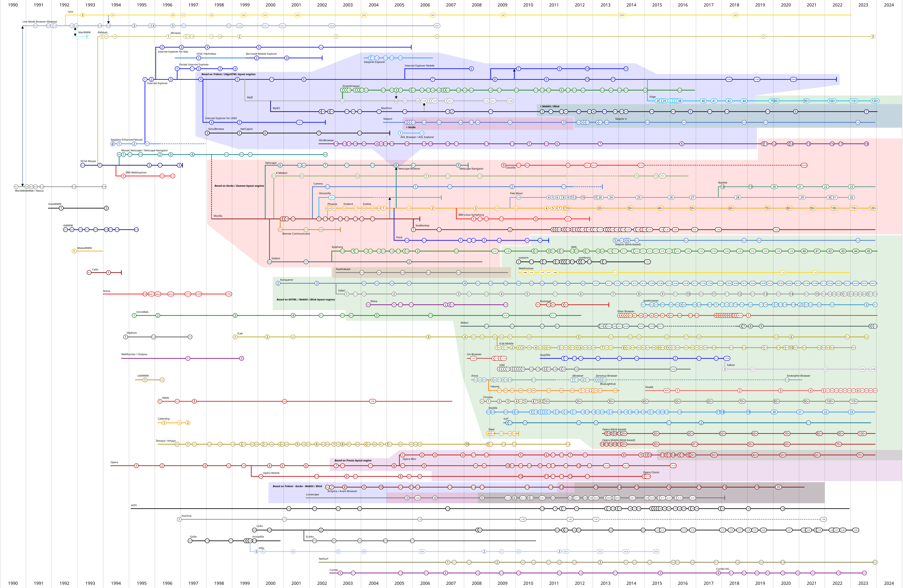Select the 'Classilla' label
The width and height of the screenshot is (903, 588).
pos(510,168)
